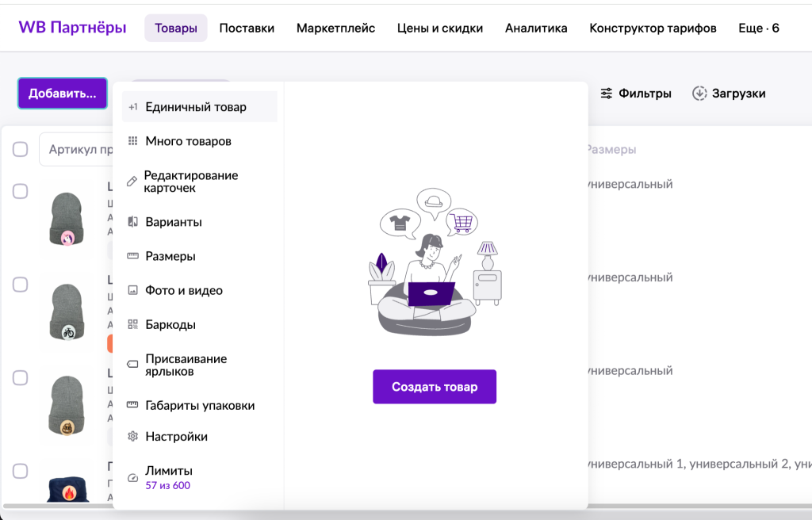812x520 pixels.
Task: Choose Габариты упаковки menu entry
Action: (x=199, y=405)
